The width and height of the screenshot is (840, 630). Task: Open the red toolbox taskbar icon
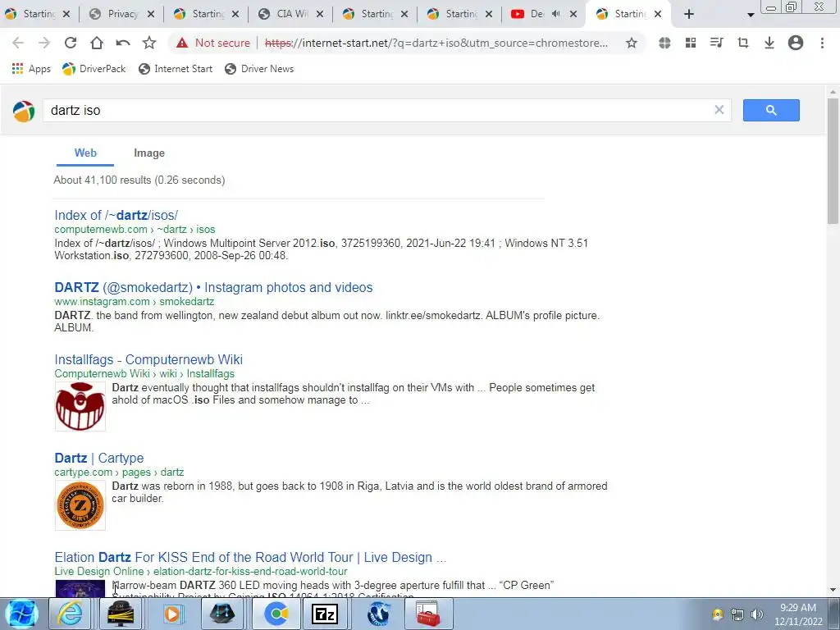click(427, 614)
